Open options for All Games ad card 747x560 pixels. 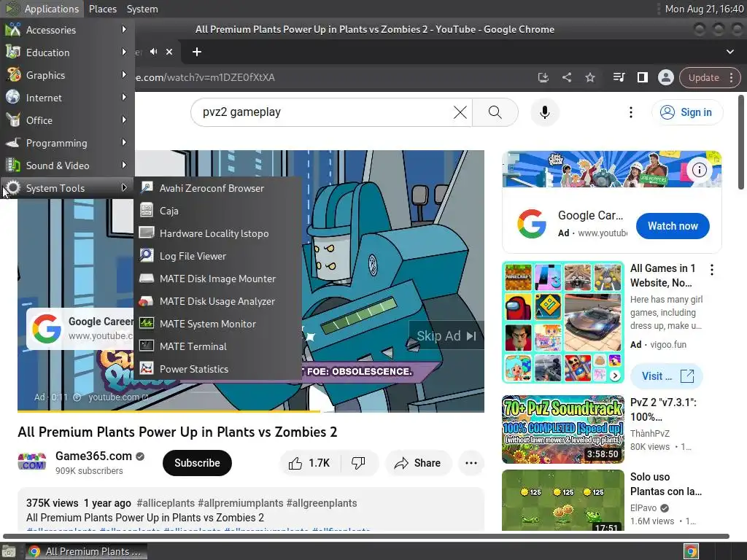712,270
